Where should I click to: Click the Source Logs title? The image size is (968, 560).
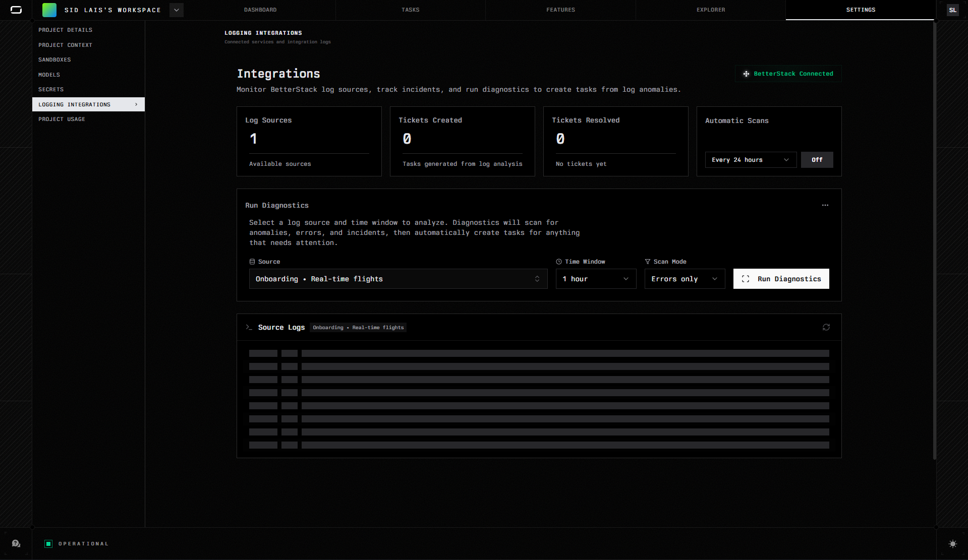coord(281,328)
